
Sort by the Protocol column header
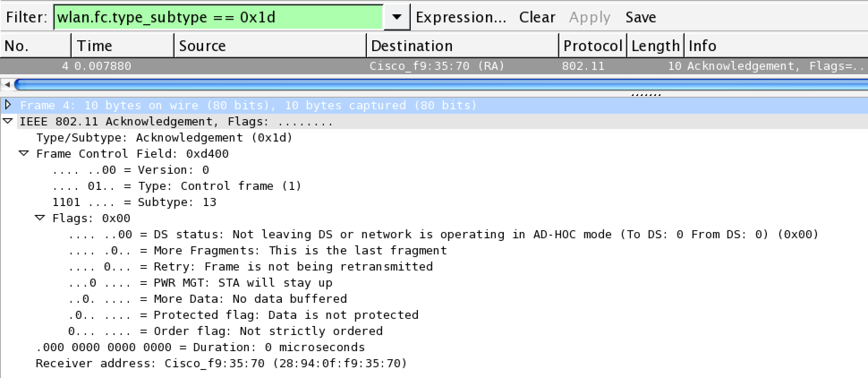pyautogui.click(x=593, y=46)
